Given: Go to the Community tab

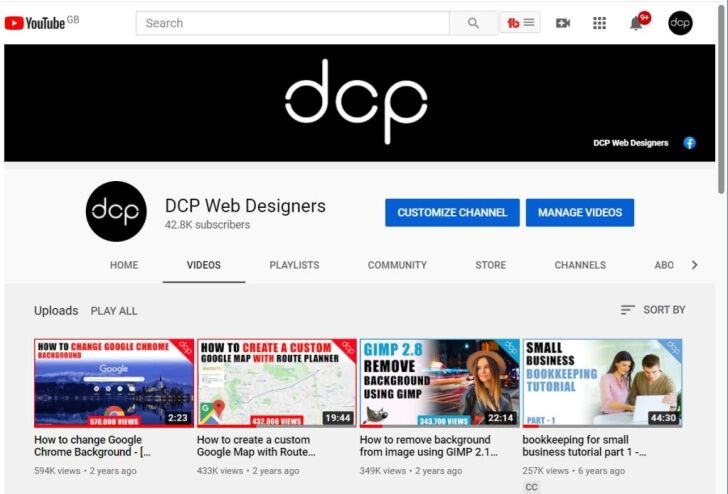Looking at the screenshot, I should [x=397, y=265].
